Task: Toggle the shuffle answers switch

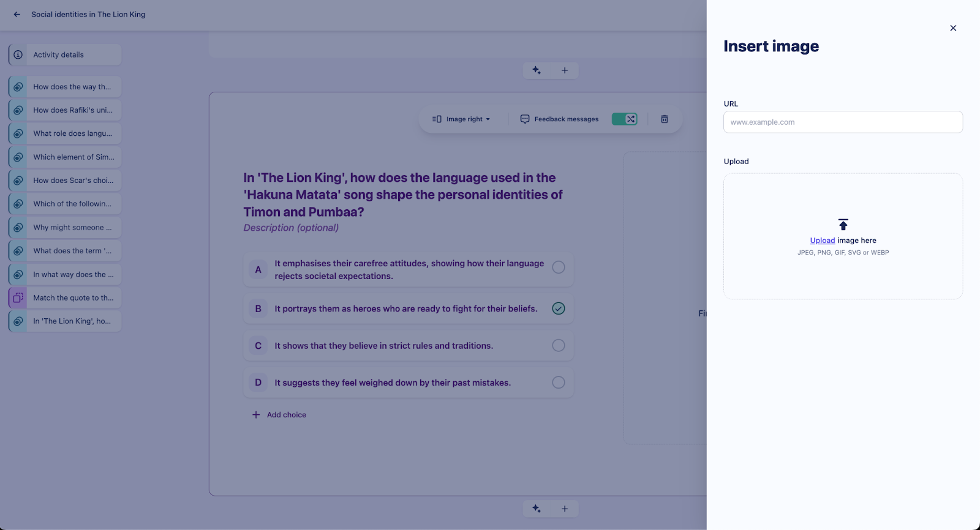Action: coord(625,119)
